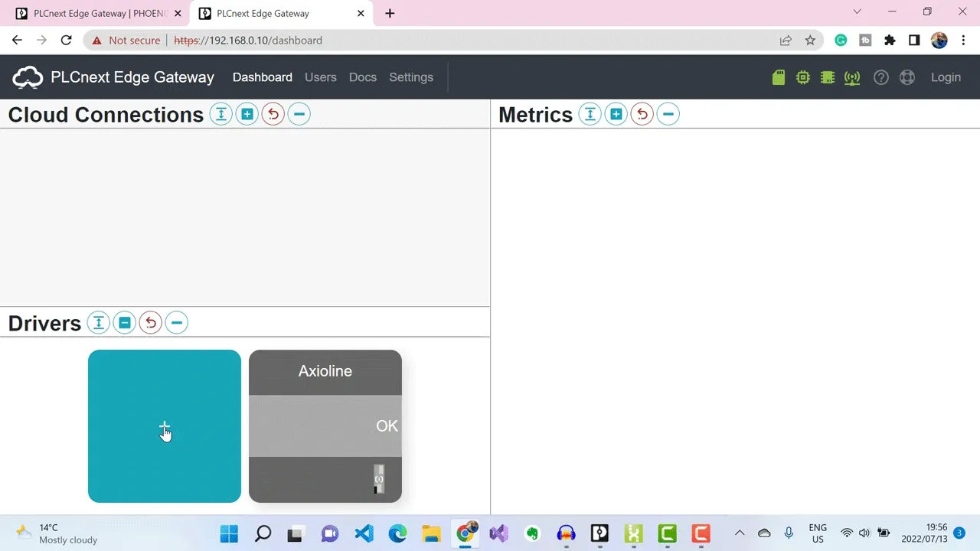Undo changes in the Drivers panel
Viewport: 980px width, 551px height.
[151, 323]
